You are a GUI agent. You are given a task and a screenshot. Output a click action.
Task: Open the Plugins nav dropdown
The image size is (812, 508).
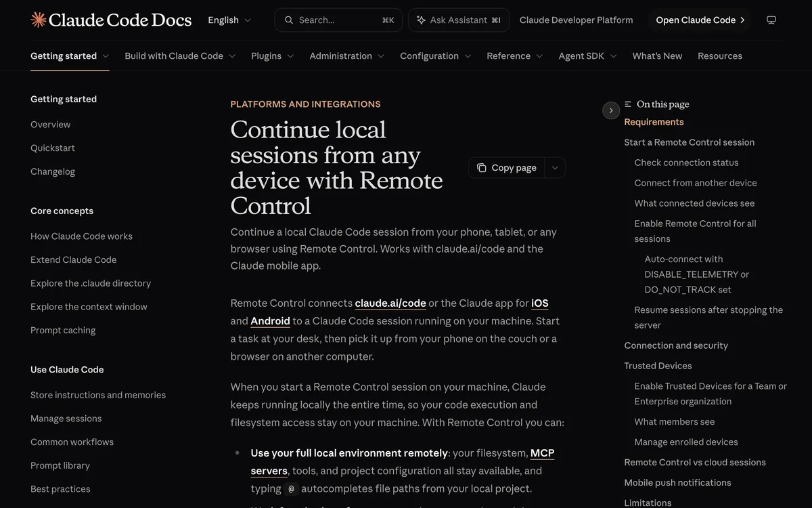coord(272,56)
